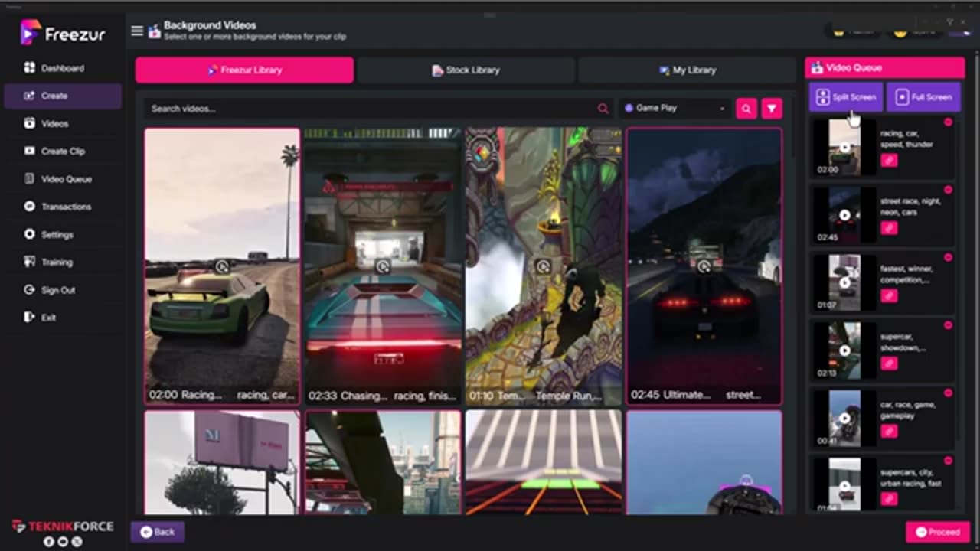This screenshot has height=551, width=980.
Task: Open Video Queue in the left sidebar
Action: click(x=63, y=179)
